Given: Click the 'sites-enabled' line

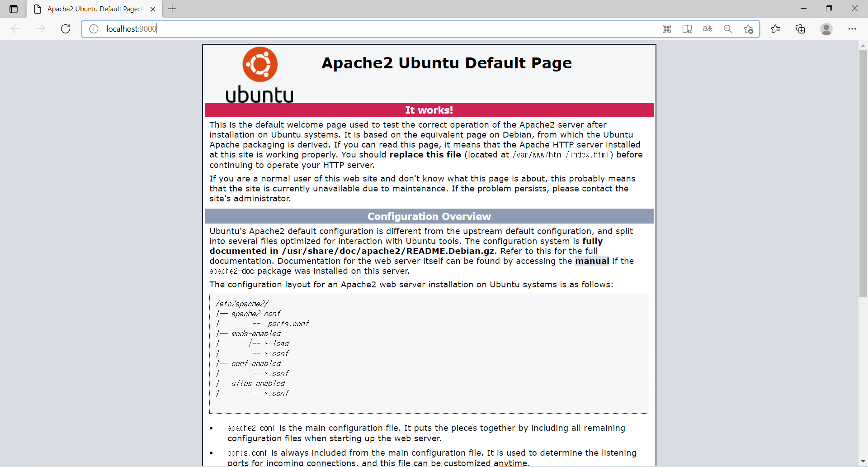Looking at the screenshot, I should point(258,383).
